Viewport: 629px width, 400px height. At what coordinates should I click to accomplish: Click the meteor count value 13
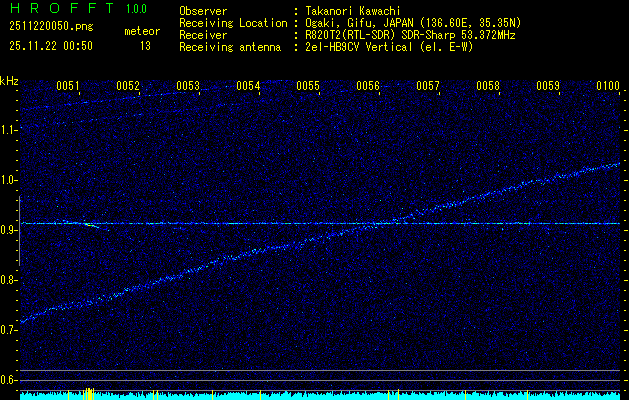(x=145, y=45)
